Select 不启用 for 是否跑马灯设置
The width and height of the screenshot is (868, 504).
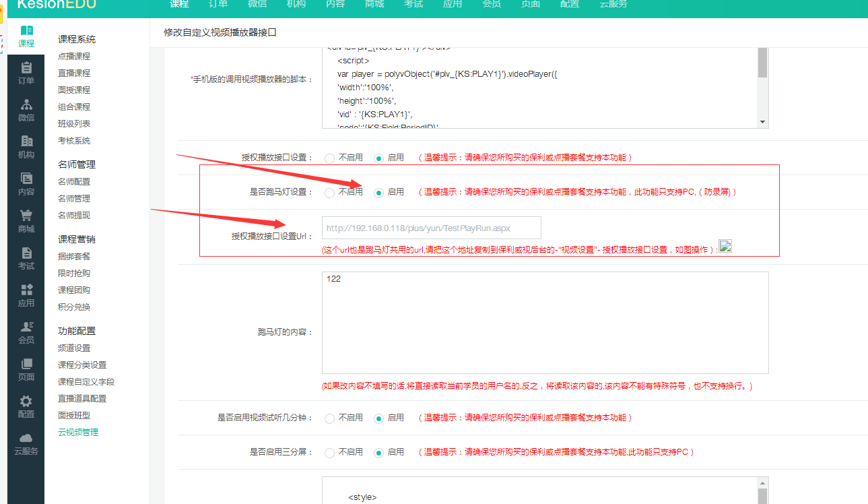pos(329,193)
